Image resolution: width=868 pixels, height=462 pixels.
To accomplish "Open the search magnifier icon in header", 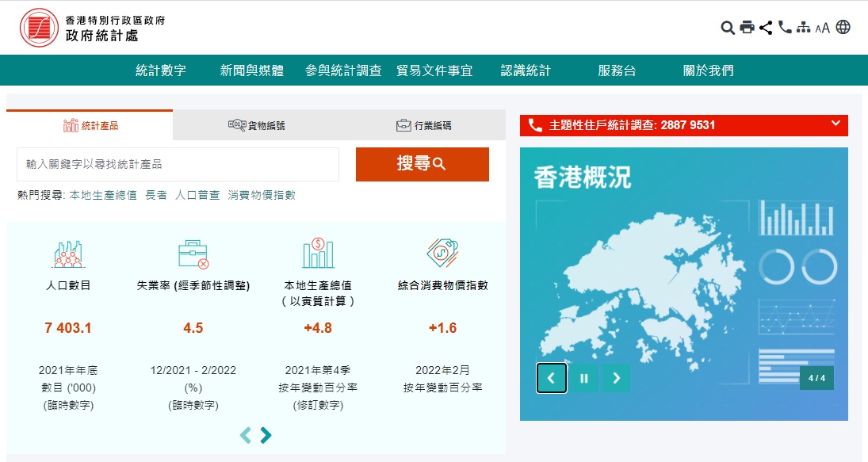I will 728,28.
